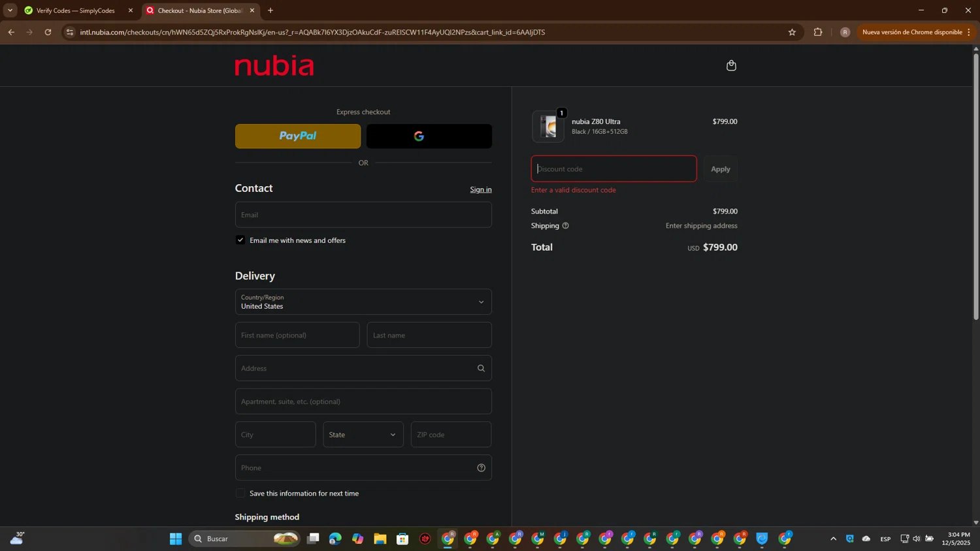
Task: Expand the State dropdown
Action: [x=363, y=435]
